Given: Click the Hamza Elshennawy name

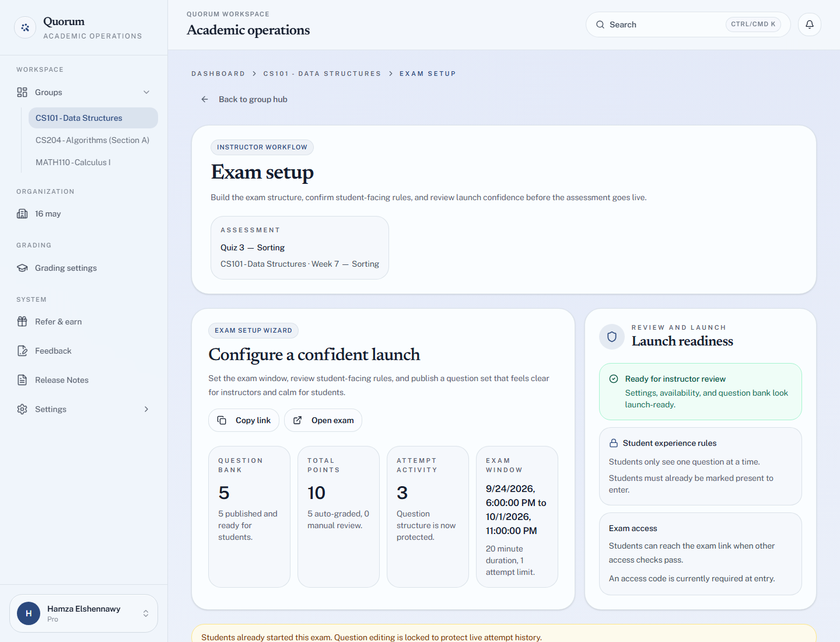Looking at the screenshot, I should pyautogui.click(x=84, y=609).
